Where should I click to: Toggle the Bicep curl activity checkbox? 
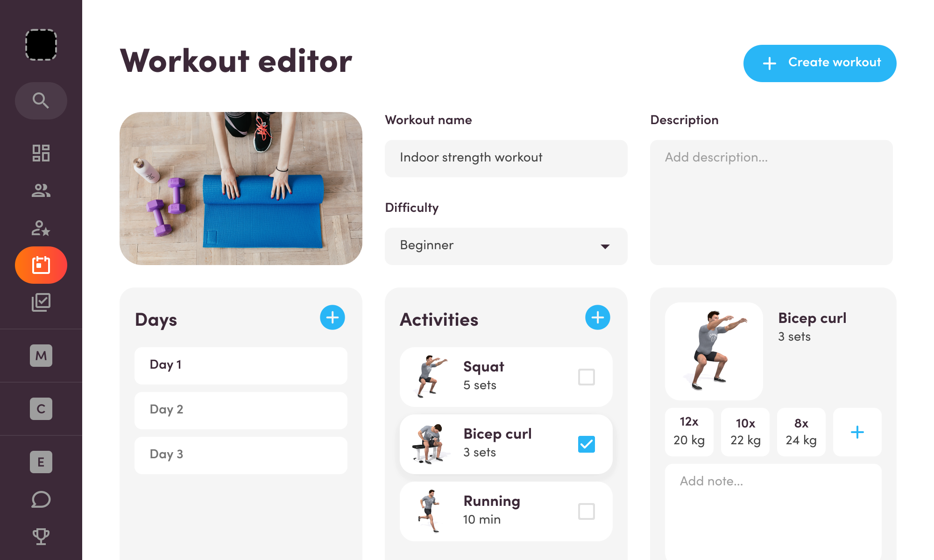pos(586,443)
